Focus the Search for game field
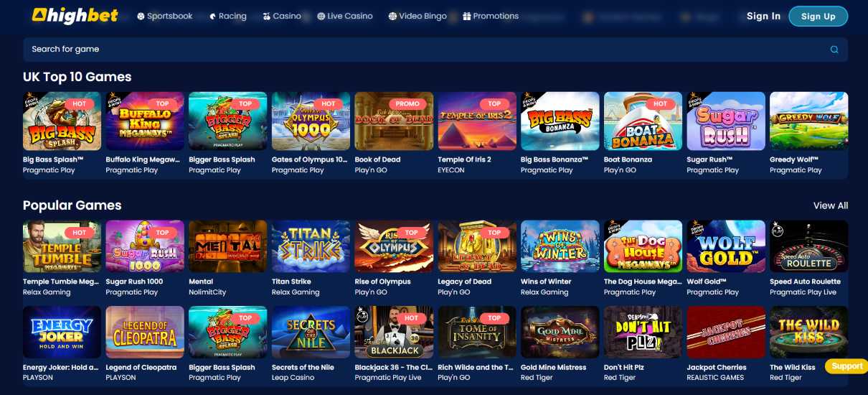868x395 pixels. pos(435,50)
